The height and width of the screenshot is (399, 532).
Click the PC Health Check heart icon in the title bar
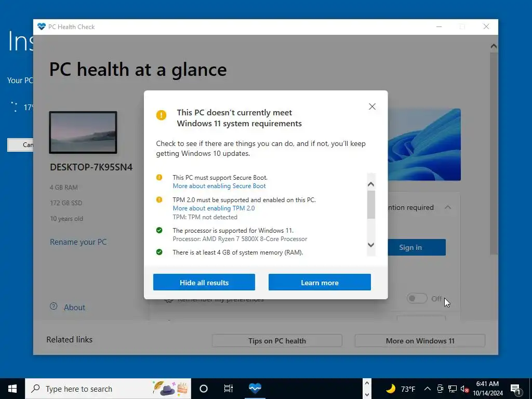tap(42, 26)
